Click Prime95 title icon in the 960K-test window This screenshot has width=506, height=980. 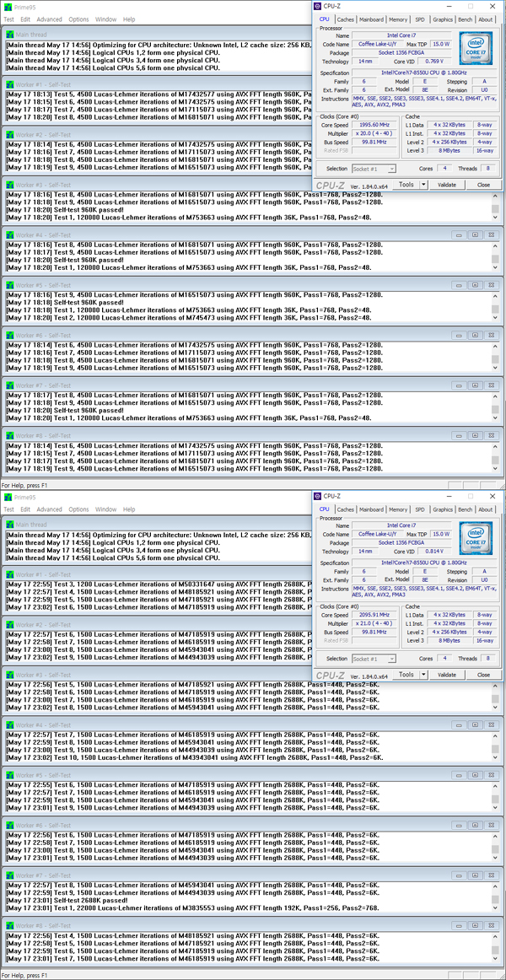click(x=8, y=6)
